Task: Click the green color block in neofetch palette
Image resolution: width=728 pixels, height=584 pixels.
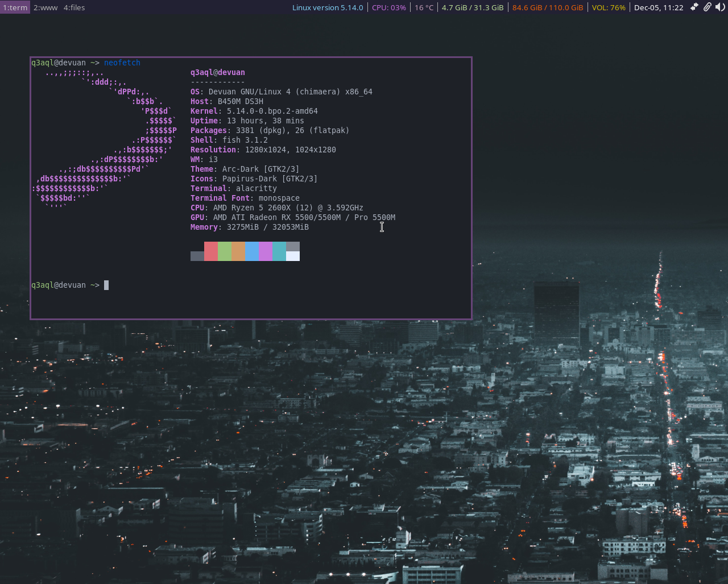Action: [225, 251]
